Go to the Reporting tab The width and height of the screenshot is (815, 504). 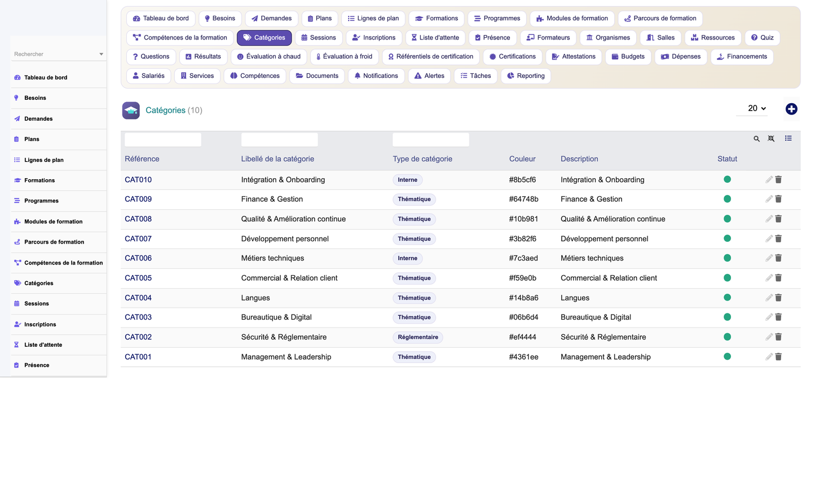click(526, 76)
